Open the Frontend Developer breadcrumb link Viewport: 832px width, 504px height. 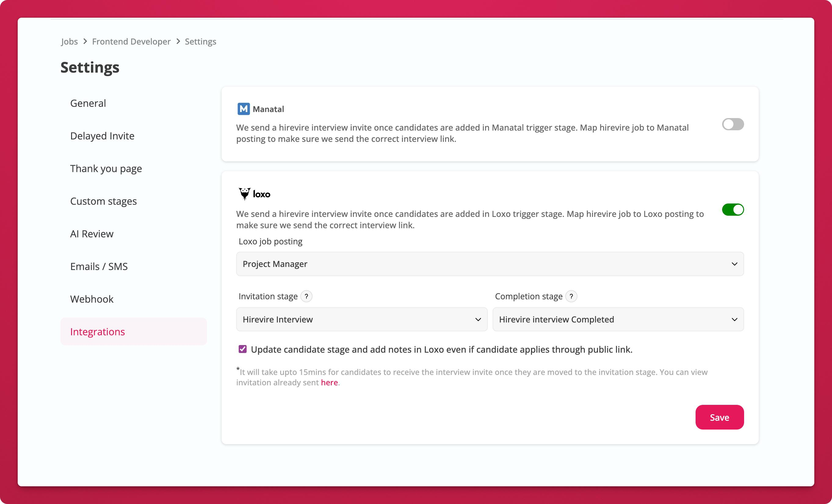click(x=131, y=41)
